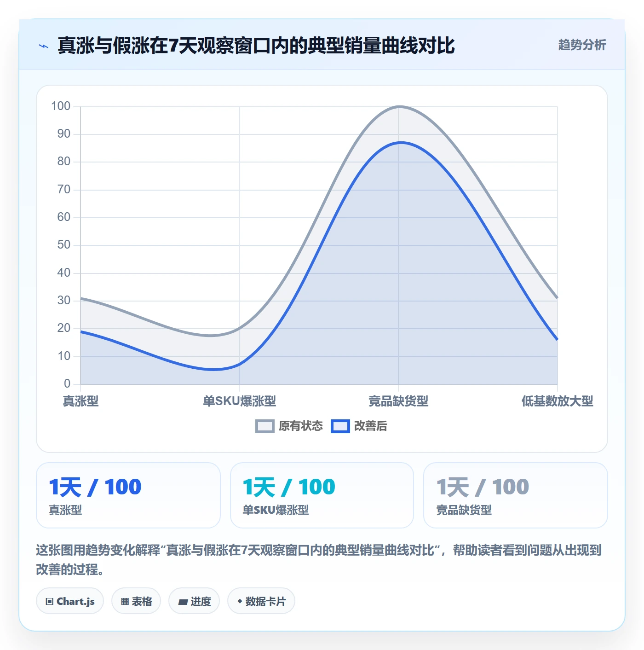The height and width of the screenshot is (650, 644).
Task: Click the 竞品缺货型 x-axis label
Action: point(398,401)
